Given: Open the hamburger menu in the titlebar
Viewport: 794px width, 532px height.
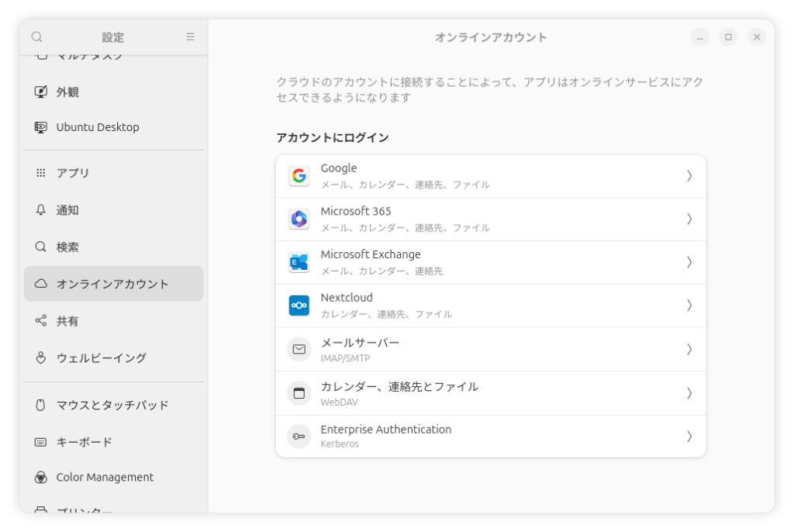Looking at the screenshot, I should 189,36.
